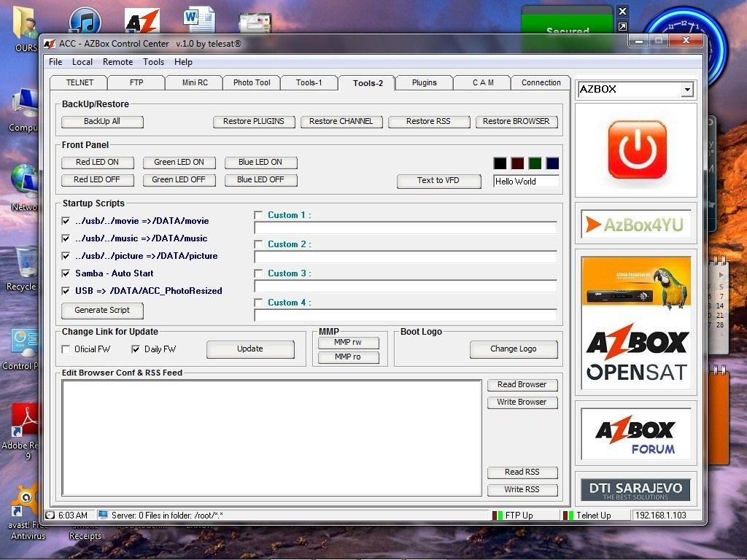Image resolution: width=747 pixels, height=560 pixels.
Task: Select the black color swatch
Action: (500, 163)
